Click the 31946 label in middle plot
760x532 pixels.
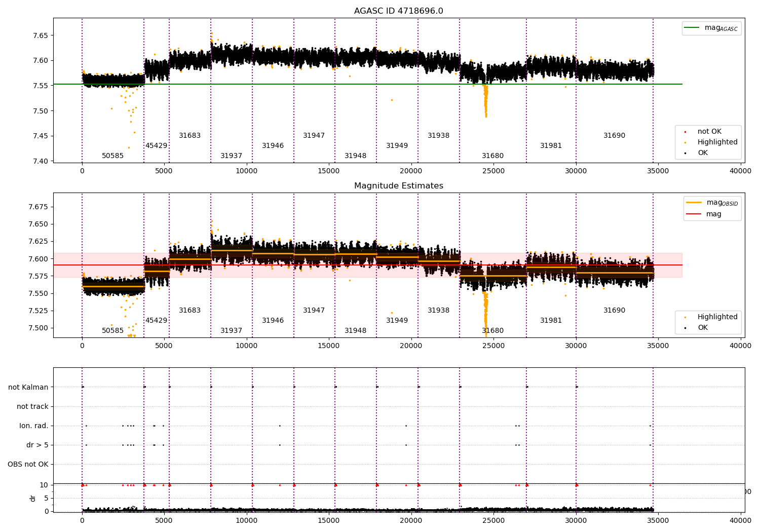273,320
